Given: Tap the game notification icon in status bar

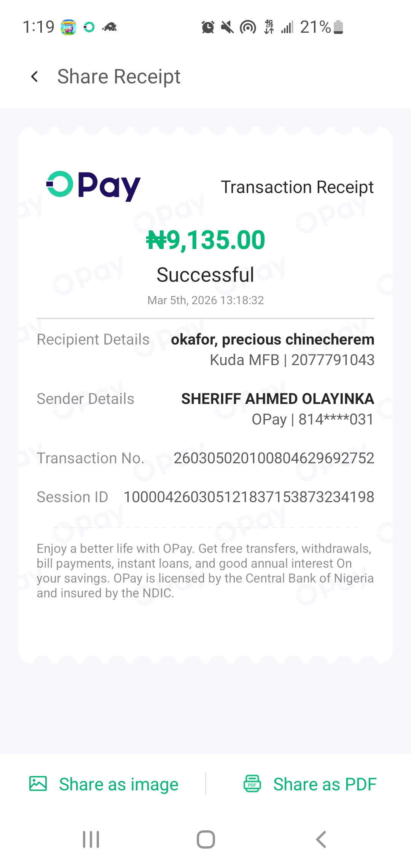Looking at the screenshot, I should (x=68, y=27).
